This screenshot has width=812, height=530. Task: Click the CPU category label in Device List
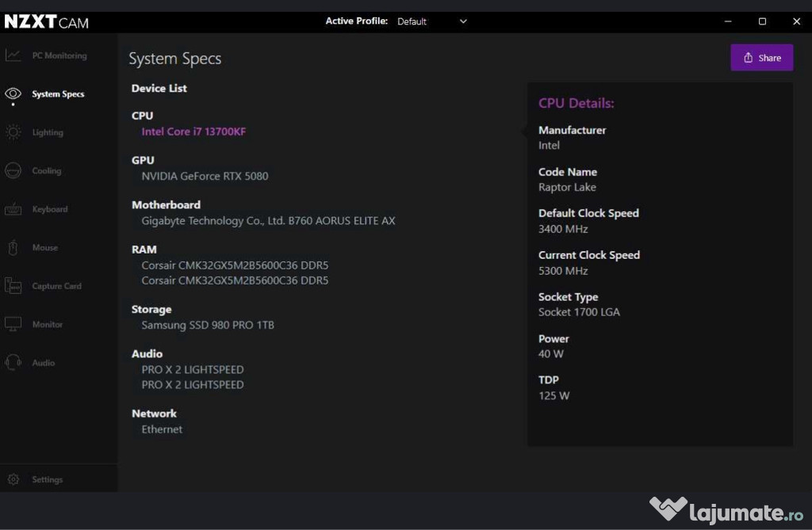[143, 116]
